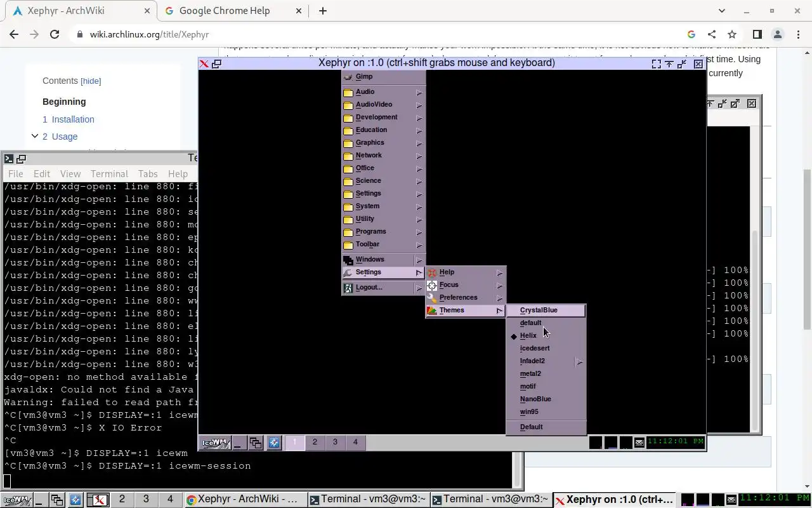Click the host taskbar mail icon
Screen dimensions: 812x508
click(731, 500)
